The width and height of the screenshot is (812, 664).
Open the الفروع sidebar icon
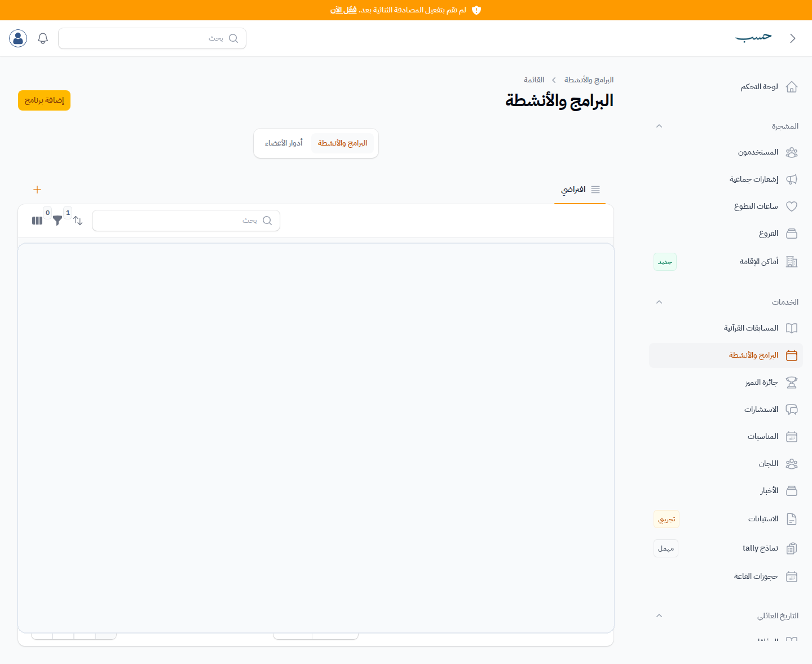(792, 234)
